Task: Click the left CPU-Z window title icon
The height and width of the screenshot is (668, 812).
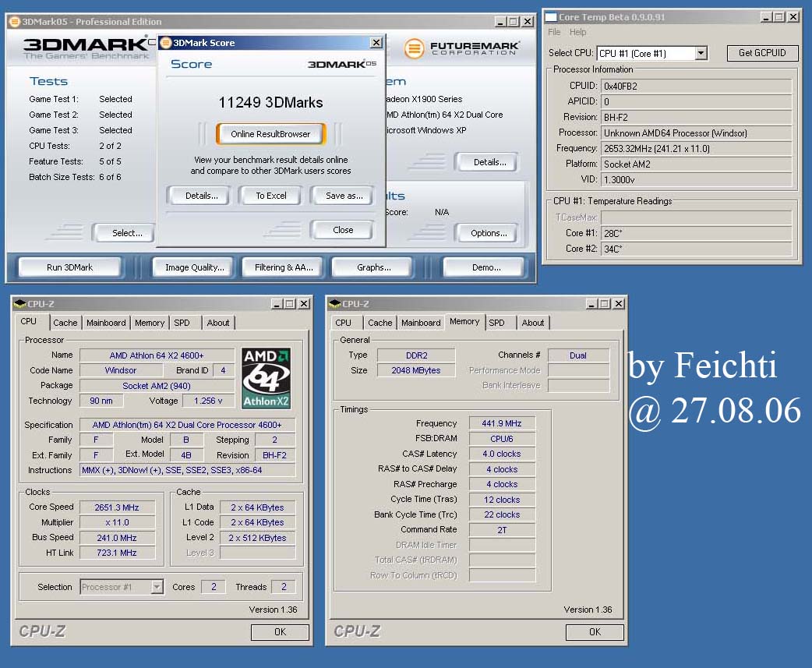Action: (19, 303)
